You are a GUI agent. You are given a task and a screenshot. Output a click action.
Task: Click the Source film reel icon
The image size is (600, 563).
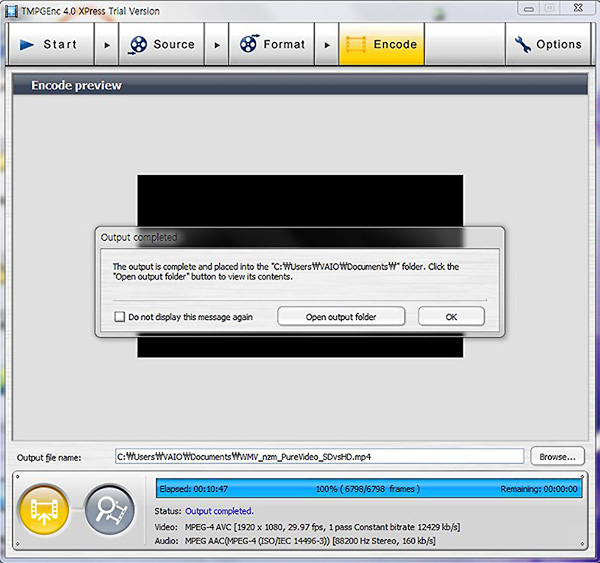pyautogui.click(x=138, y=45)
